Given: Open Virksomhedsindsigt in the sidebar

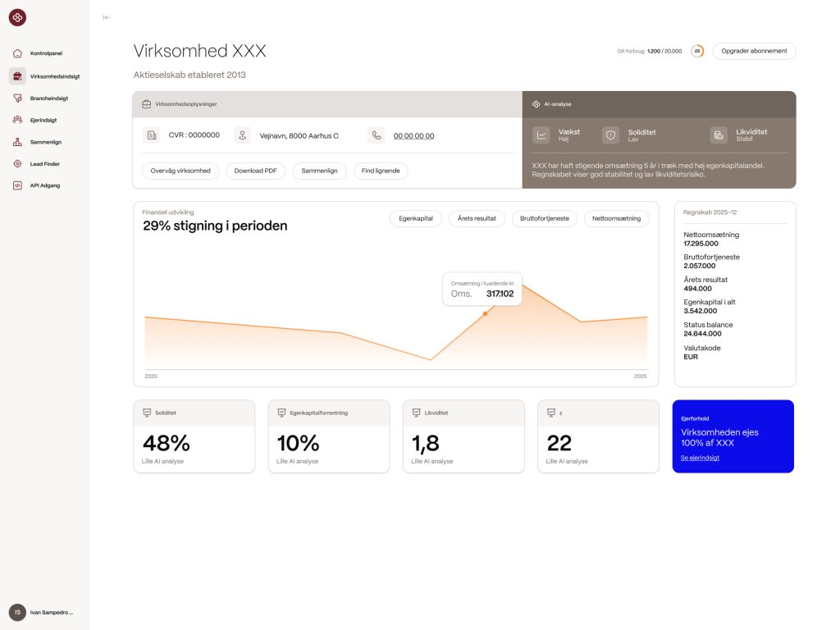Looking at the screenshot, I should click(x=54, y=75).
